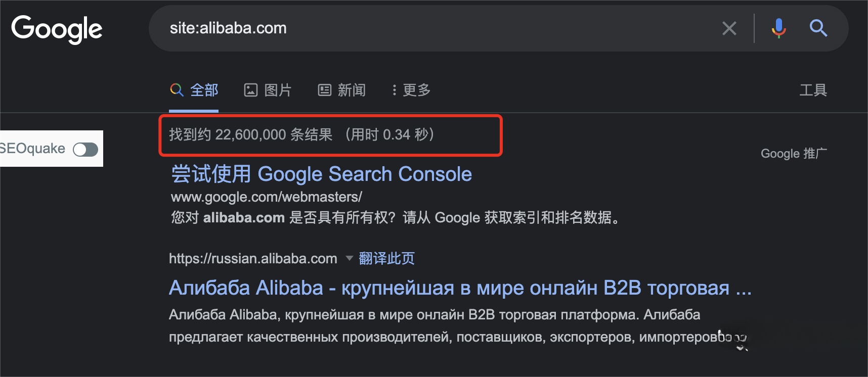868x377 pixels.
Task: Switch to the 新闻 news tab
Action: [341, 90]
